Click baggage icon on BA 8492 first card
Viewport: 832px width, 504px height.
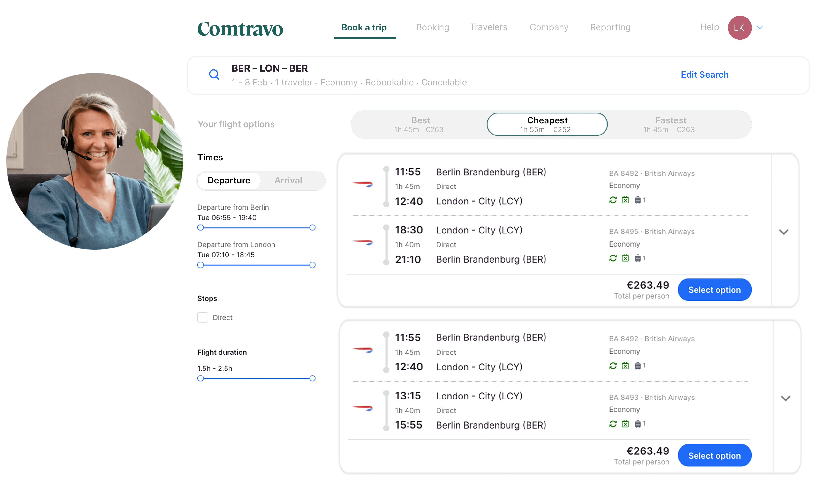point(637,200)
